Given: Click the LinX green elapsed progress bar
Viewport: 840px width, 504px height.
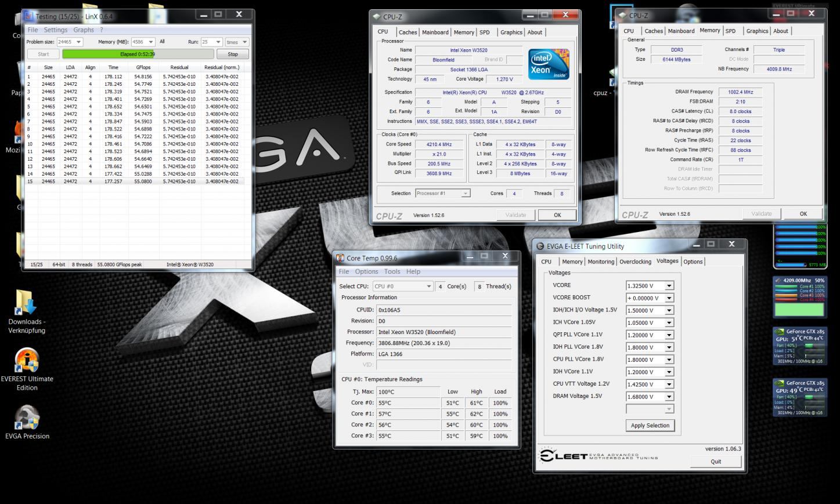Looking at the screenshot, I should (x=138, y=54).
